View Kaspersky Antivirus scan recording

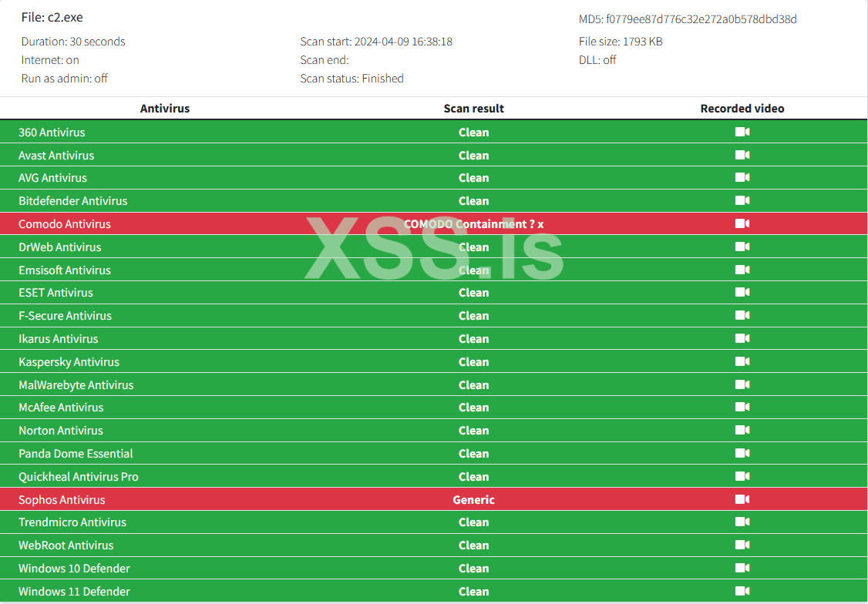[742, 361]
